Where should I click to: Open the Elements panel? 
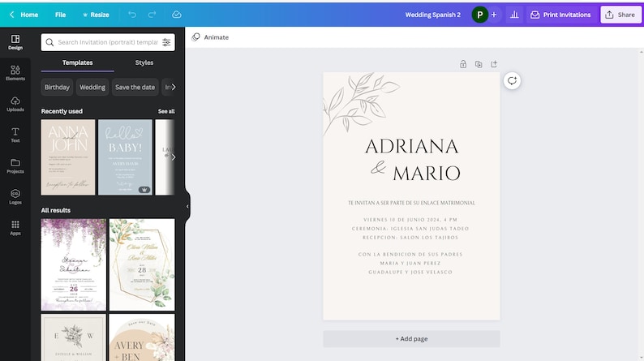pos(15,73)
